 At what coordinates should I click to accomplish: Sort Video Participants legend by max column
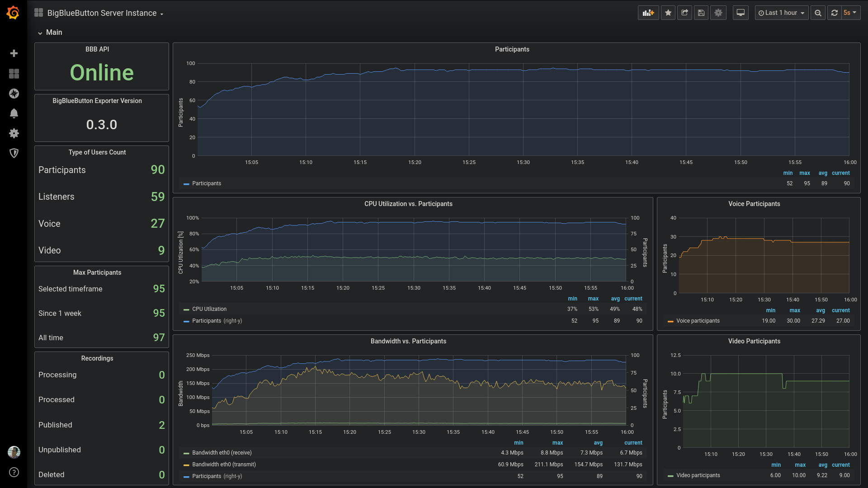[800, 465]
